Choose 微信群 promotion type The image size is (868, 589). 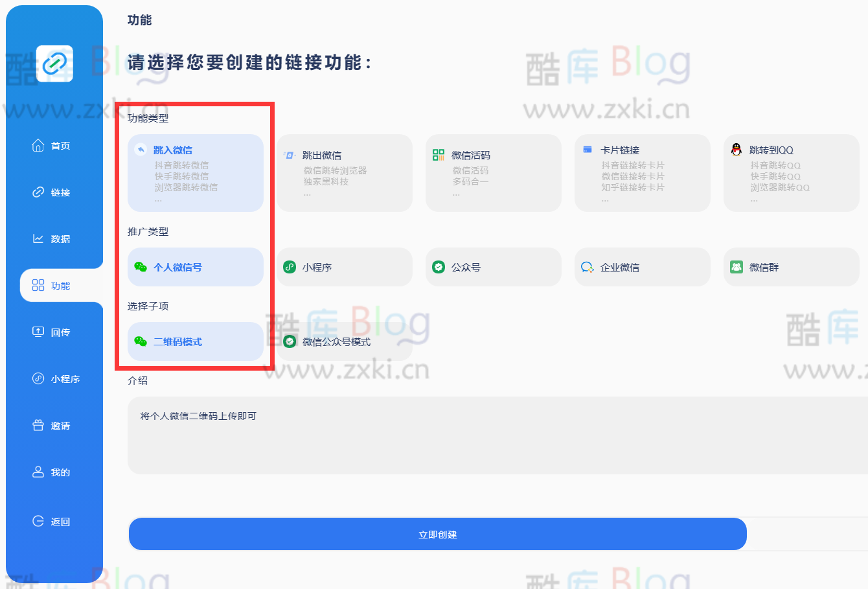tap(791, 267)
